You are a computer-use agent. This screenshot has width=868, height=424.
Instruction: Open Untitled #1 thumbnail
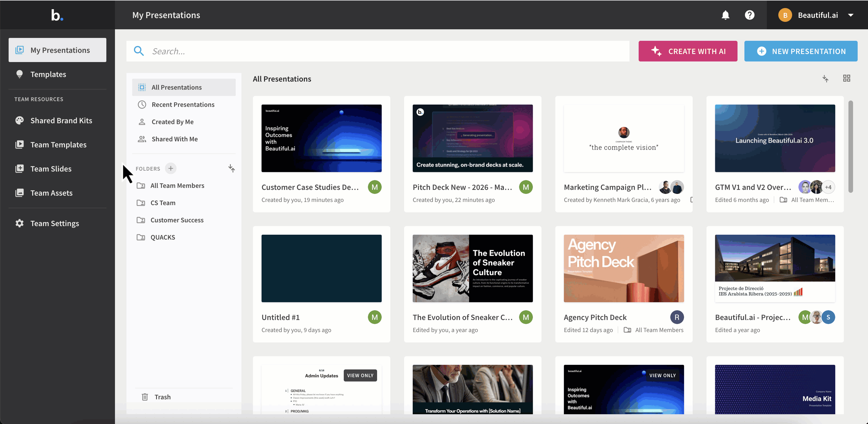321,268
